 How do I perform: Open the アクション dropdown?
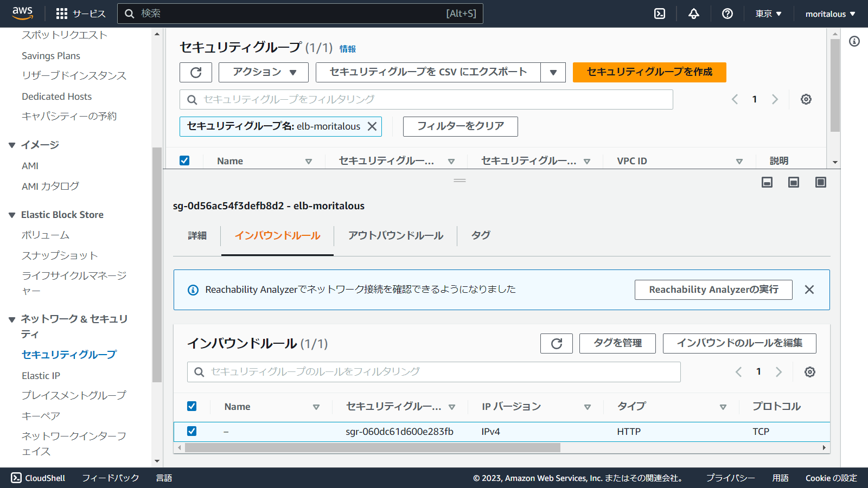[x=263, y=72]
